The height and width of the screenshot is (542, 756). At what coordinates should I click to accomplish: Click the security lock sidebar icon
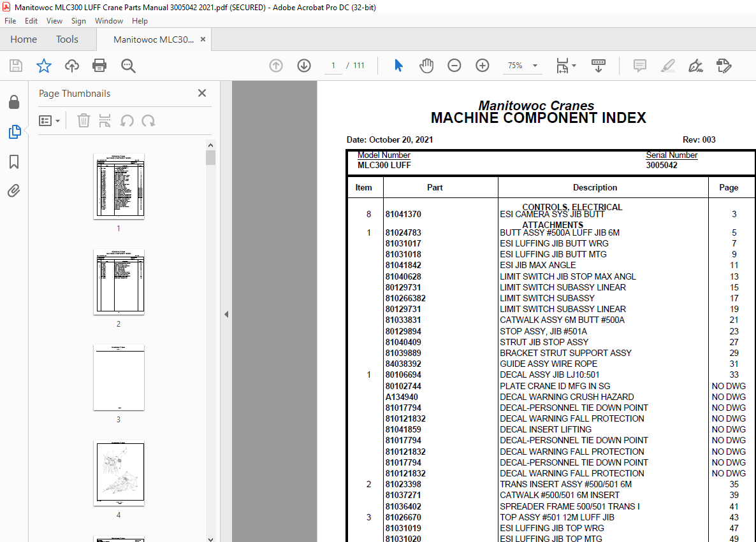[14, 102]
